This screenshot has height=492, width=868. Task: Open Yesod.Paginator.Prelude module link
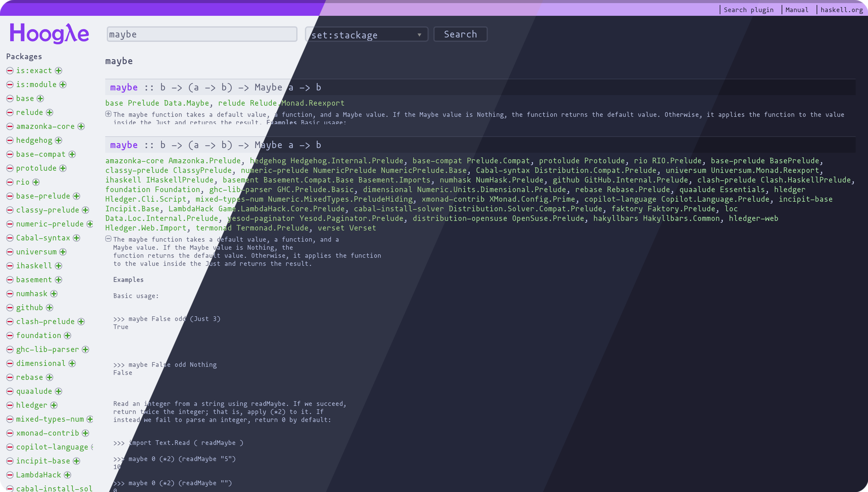351,219
